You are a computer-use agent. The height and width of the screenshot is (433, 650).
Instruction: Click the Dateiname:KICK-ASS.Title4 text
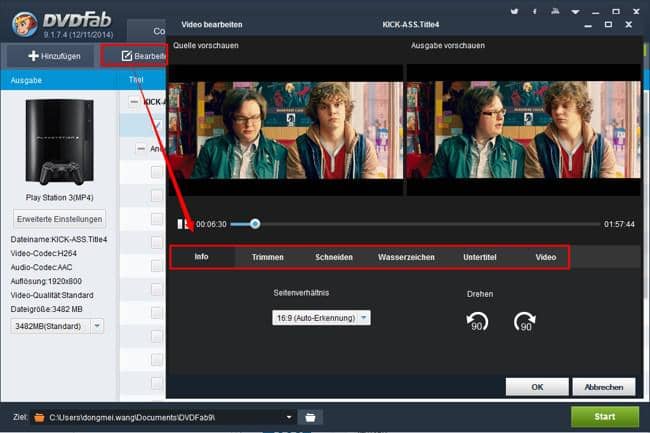coord(59,239)
